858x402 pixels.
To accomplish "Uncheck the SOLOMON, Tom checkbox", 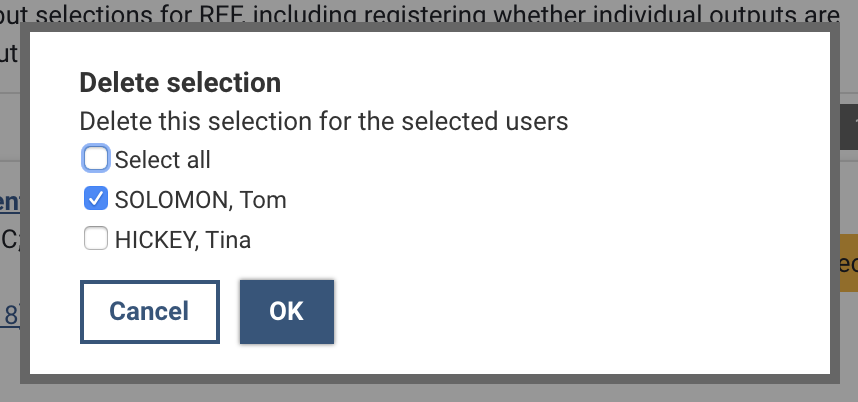I will pos(96,199).
